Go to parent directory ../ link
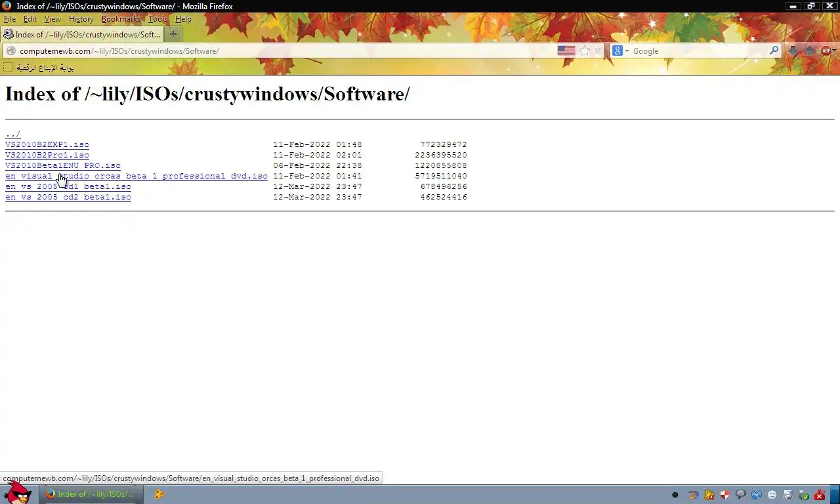 pyautogui.click(x=12, y=134)
